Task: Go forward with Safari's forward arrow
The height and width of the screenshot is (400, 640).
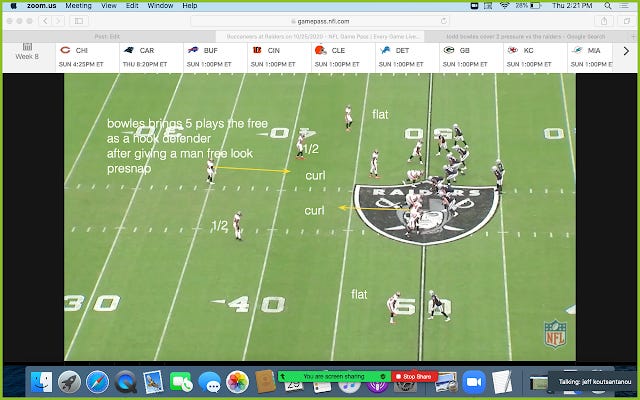Action: (58, 21)
